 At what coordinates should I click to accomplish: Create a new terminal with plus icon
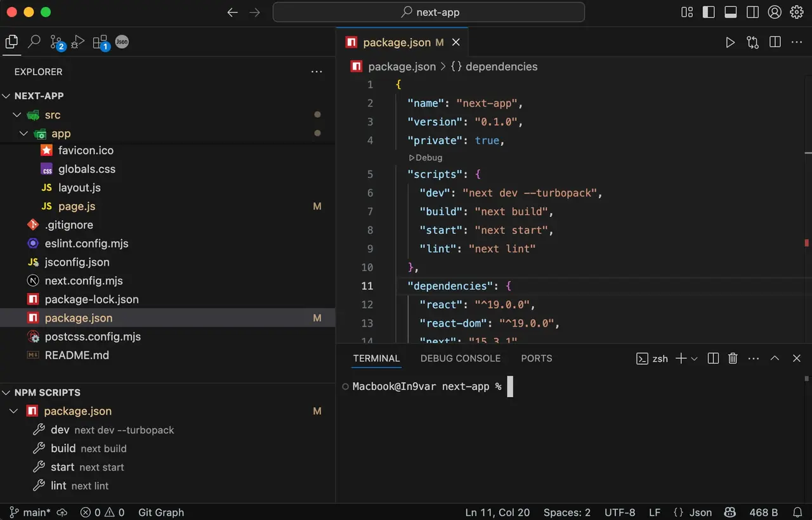[681, 358]
